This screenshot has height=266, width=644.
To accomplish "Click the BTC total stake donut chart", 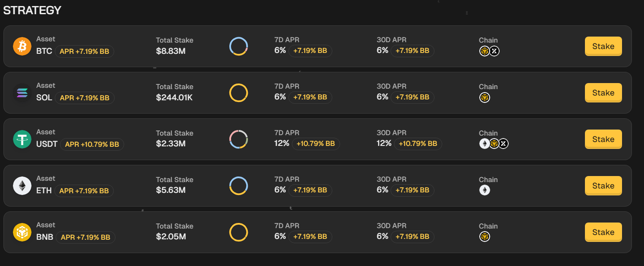I will coord(238,46).
